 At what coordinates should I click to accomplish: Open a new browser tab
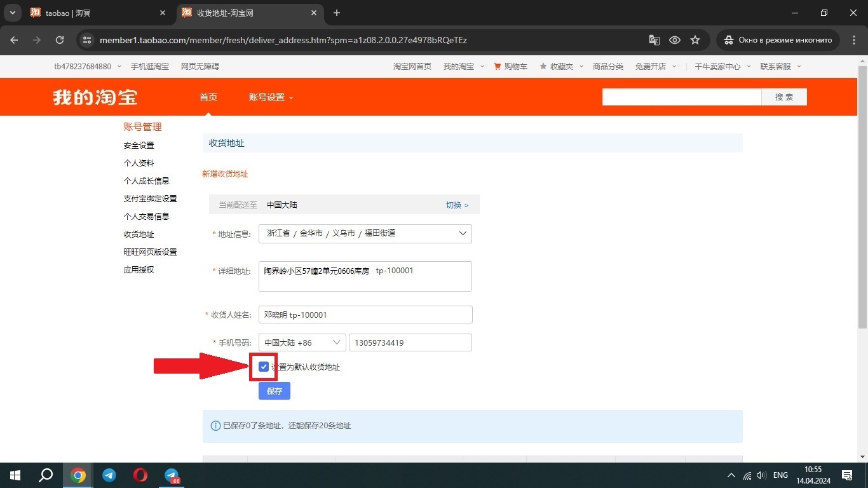tap(337, 13)
